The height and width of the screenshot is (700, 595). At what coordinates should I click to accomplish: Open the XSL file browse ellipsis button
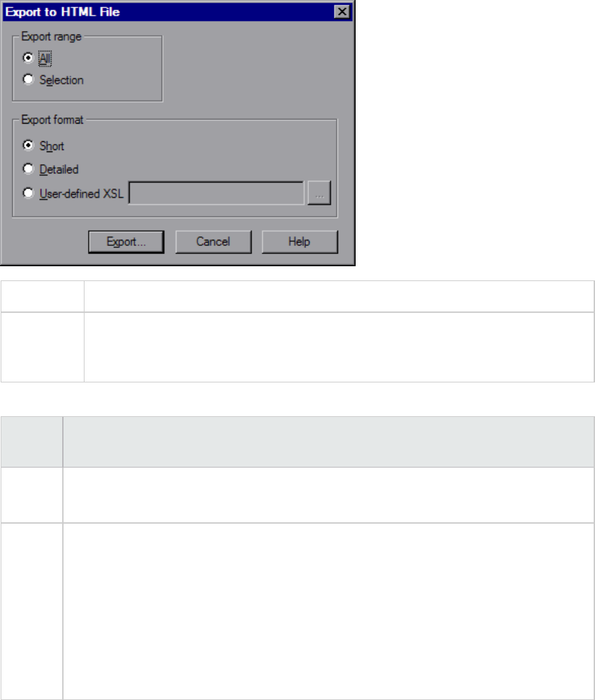pyautogui.click(x=319, y=193)
